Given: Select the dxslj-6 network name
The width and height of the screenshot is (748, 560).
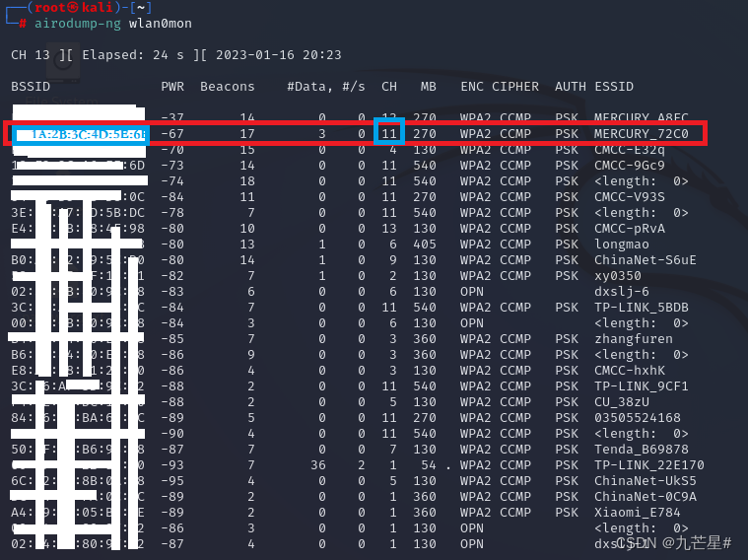Looking at the screenshot, I should click(x=622, y=291).
